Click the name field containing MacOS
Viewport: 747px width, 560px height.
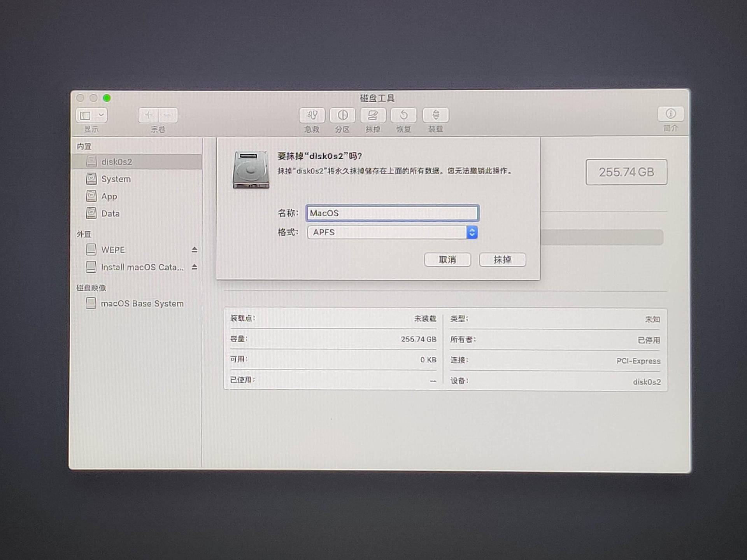coord(392,213)
